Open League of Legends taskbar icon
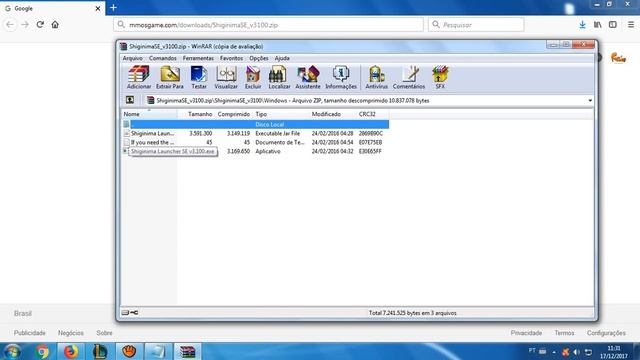The height and width of the screenshot is (360, 640). click(100, 351)
